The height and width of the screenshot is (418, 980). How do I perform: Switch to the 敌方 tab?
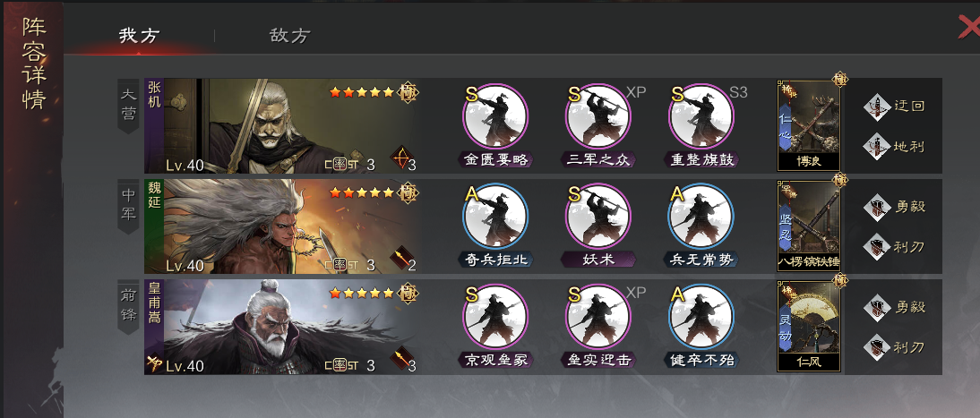[289, 36]
